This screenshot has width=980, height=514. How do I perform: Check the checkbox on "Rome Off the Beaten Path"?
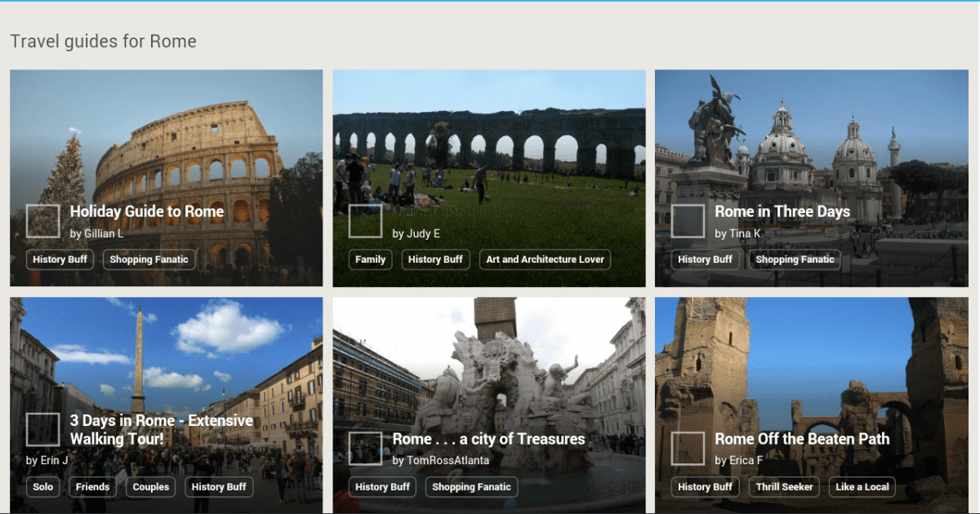point(689,448)
